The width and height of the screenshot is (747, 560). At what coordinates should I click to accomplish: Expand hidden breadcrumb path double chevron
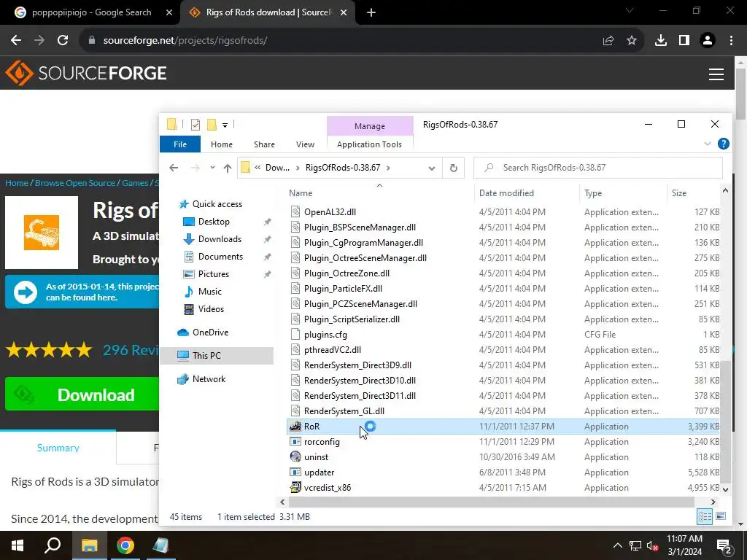coord(258,168)
